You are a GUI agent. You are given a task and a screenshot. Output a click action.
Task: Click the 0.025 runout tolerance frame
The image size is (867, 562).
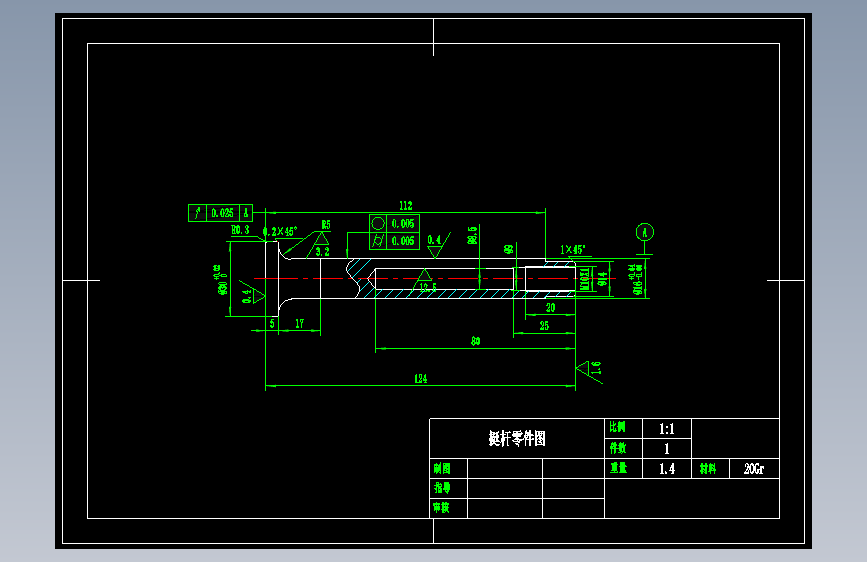(221, 213)
